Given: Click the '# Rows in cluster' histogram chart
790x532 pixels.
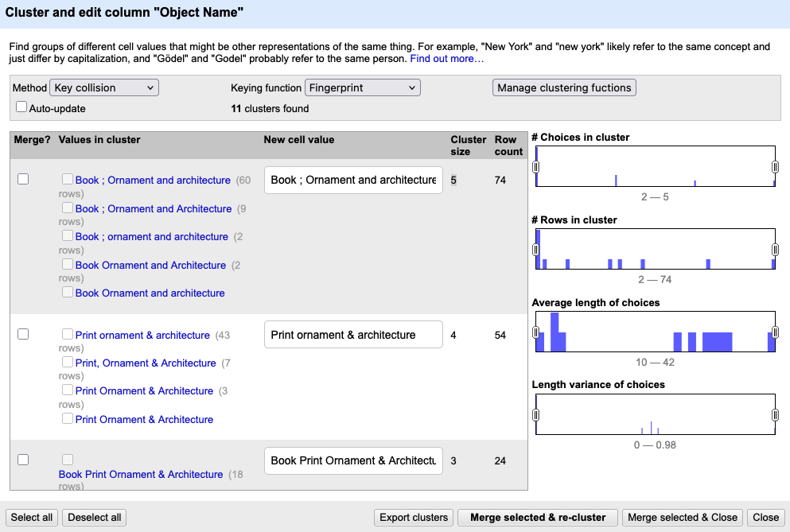Looking at the screenshot, I should click(x=656, y=249).
